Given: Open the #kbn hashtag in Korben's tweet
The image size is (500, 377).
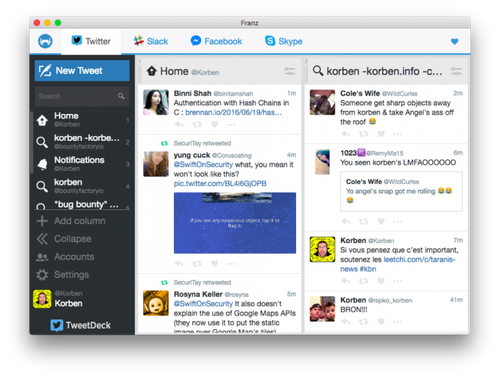Looking at the screenshot, I should (x=367, y=269).
